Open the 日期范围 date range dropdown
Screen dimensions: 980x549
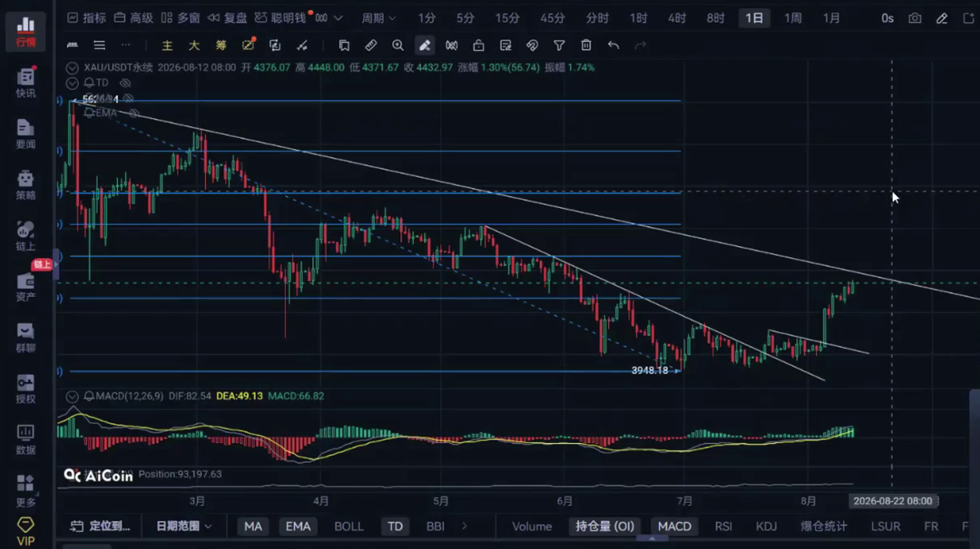pyautogui.click(x=184, y=526)
